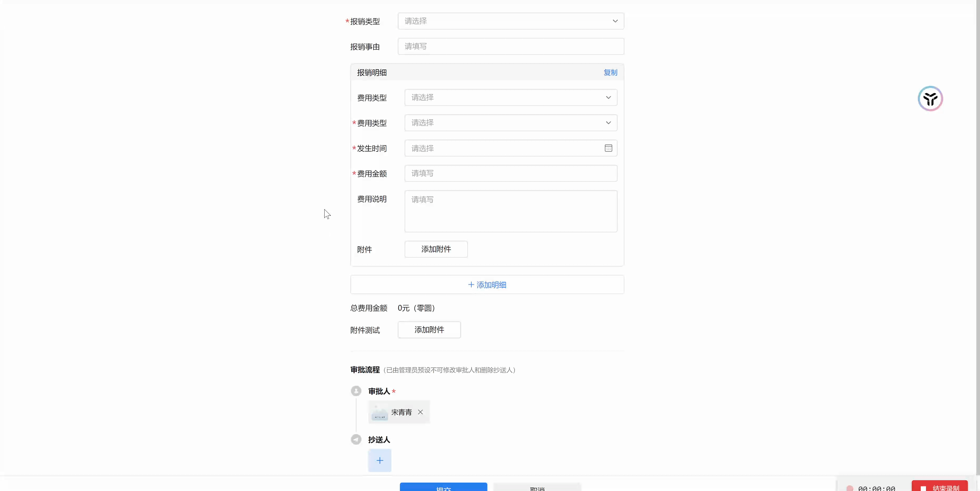The image size is (980, 491).
Task: Click the 审批人 step circle icon
Action: pyautogui.click(x=356, y=391)
